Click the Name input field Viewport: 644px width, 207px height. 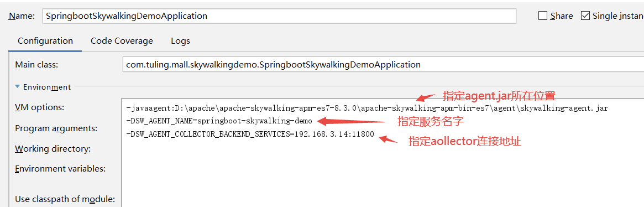279,16
